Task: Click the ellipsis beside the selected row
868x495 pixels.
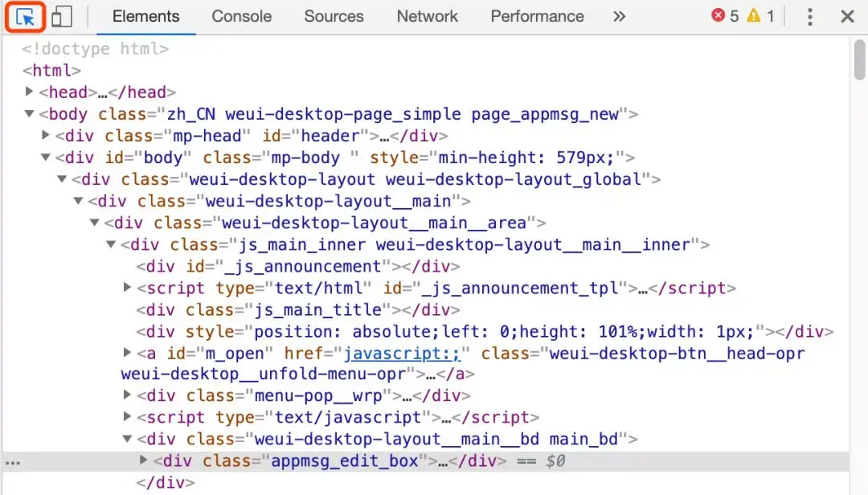Action: point(13,463)
